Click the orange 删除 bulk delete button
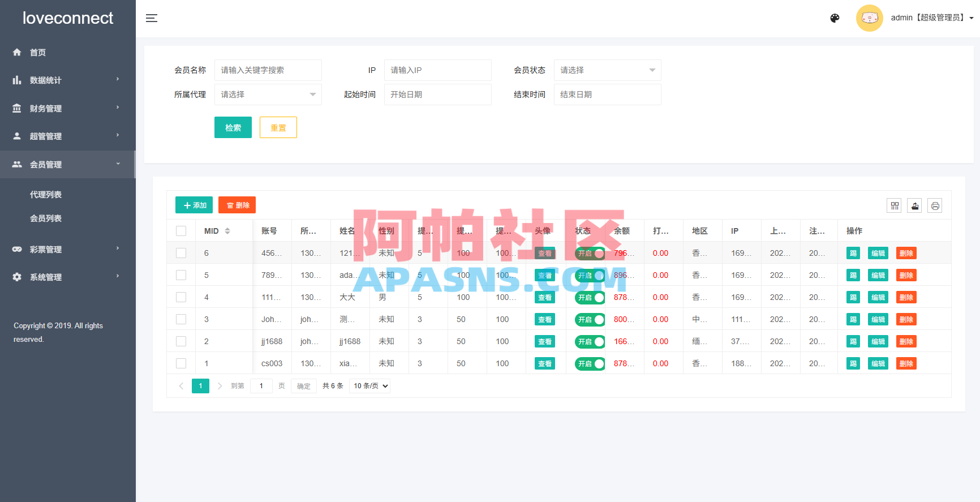The image size is (980, 502). pyautogui.click(x=237, y=205)
